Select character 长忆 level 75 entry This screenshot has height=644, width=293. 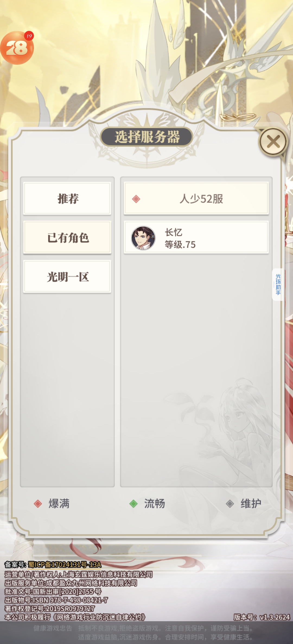point(196,237)
